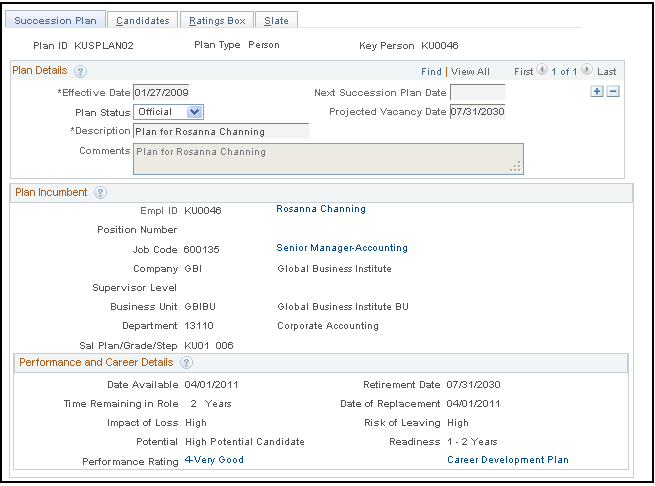Image resolution: width=655 pixels, height=486 pixels.
Task: Click the Last navigation label
Action: pos(607,72)
